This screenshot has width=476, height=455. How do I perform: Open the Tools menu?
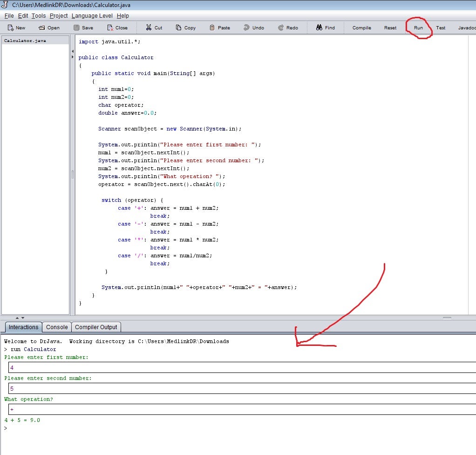[39, 16]
